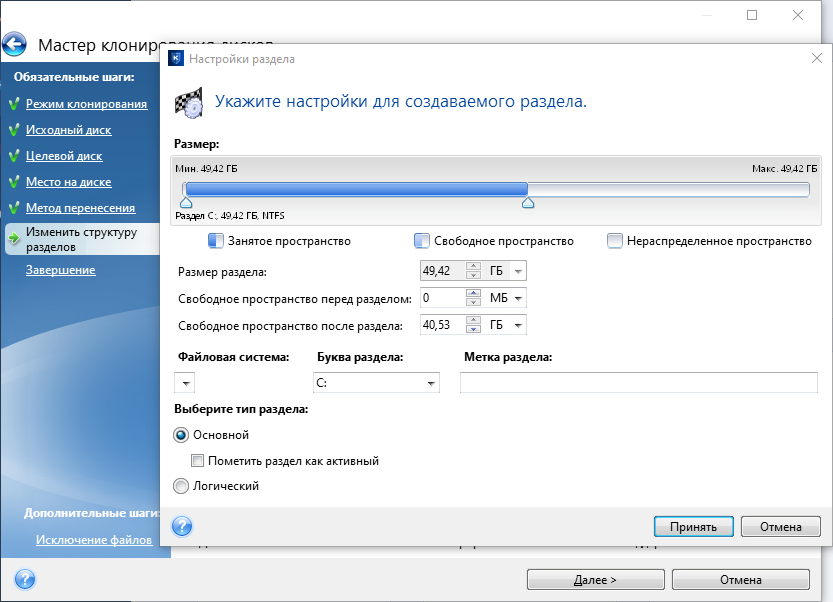
Task: Click the green arrow icon beside current step
Action: click(x=13, y=239)
